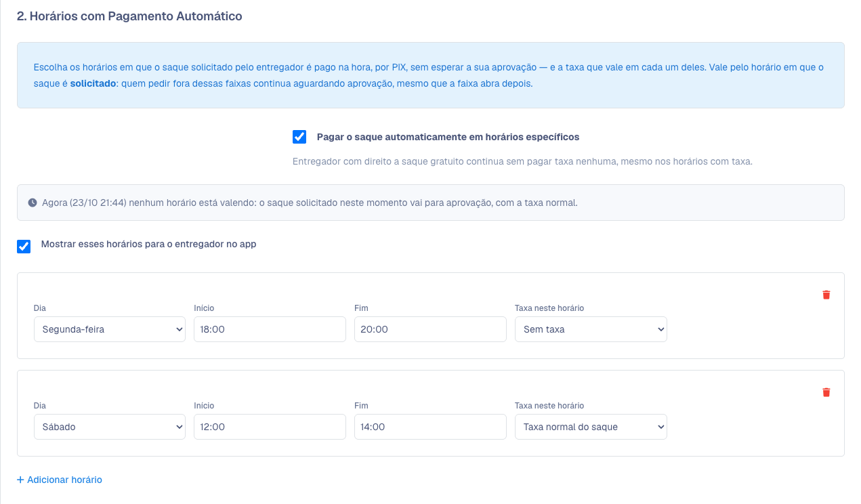Screen dimensions: 861x504
Task: Click the label Pagar o saque automaticamente
Action: [448, 137]
